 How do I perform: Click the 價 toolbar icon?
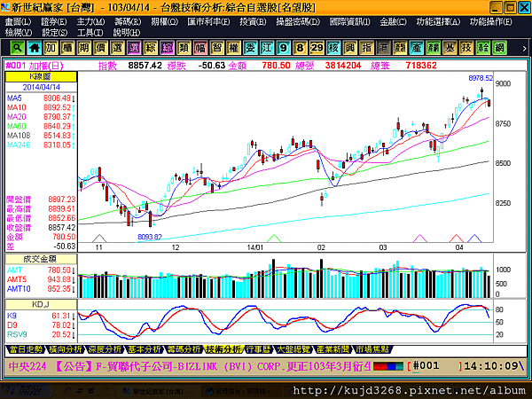100,48
